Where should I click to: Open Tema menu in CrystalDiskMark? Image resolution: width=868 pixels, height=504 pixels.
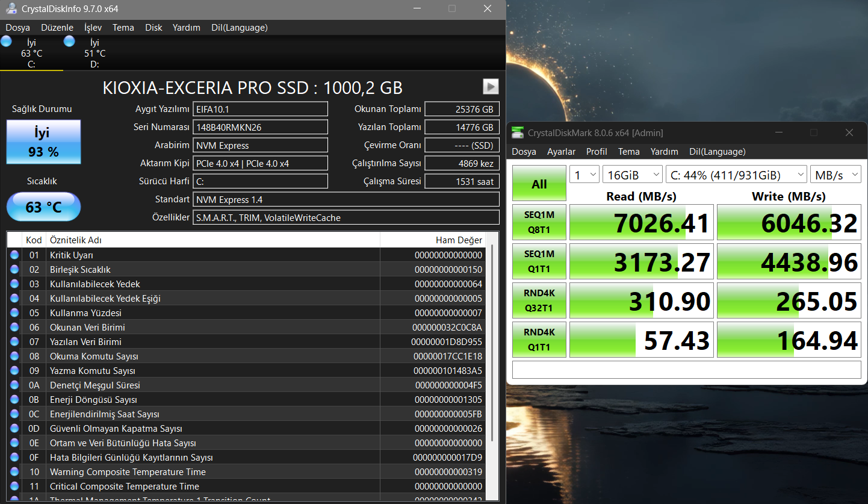point(629,152)
